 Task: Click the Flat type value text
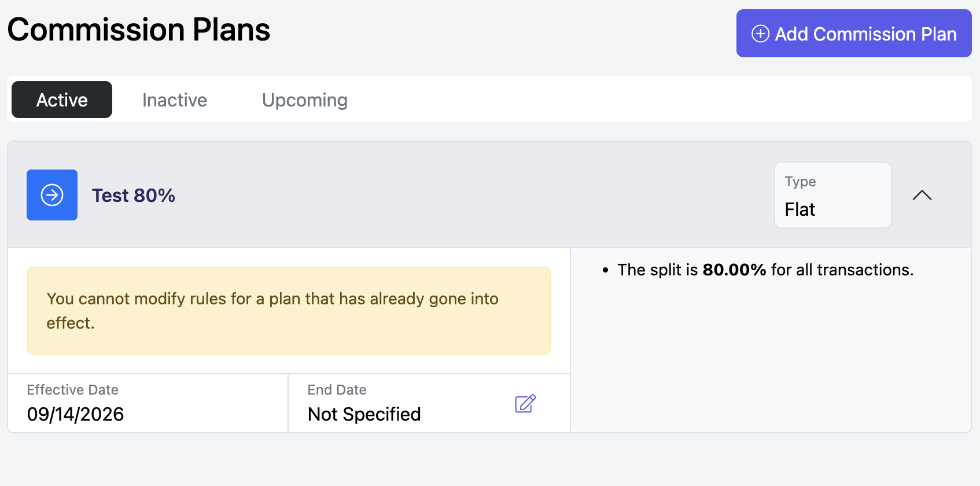800,209
